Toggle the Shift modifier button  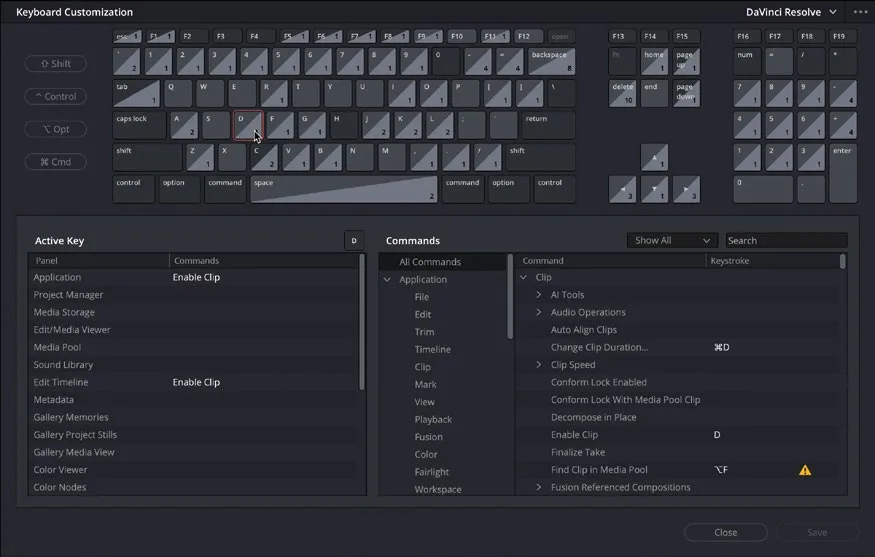pyautogui.click(x=56, y=64)
